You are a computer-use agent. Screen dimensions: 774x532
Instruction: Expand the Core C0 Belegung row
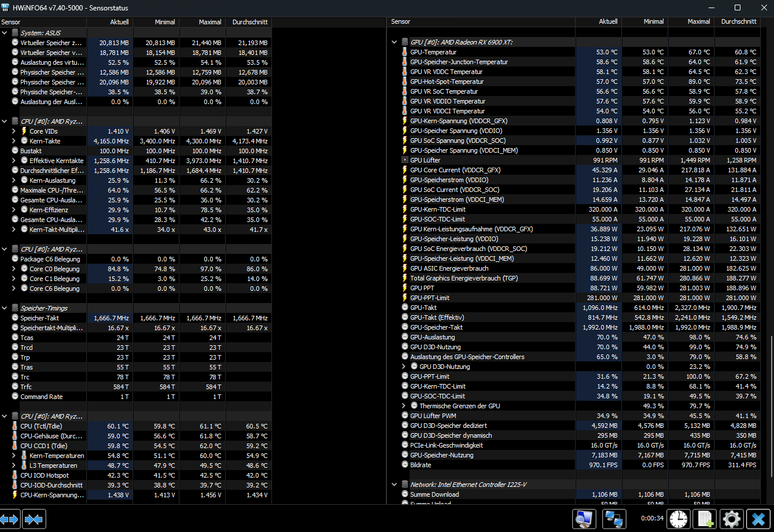pos(14,269)
